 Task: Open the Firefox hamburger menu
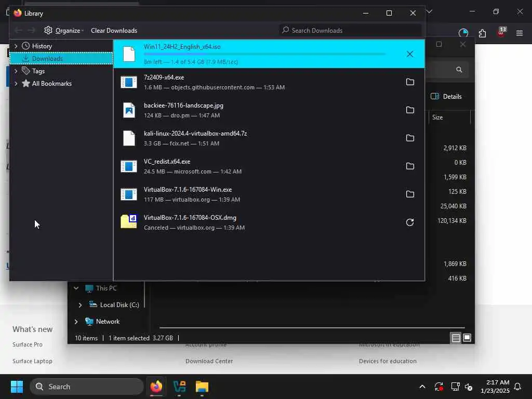point(520,33)
